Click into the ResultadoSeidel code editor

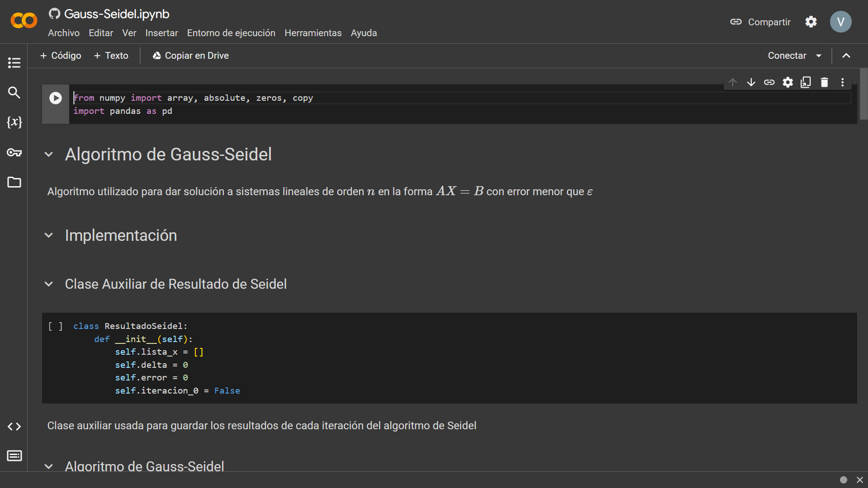coord(463,358)
